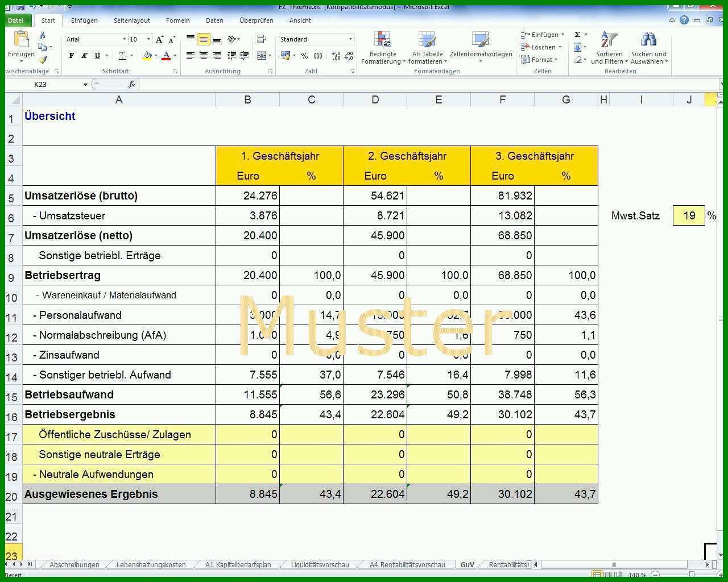Open the Fill down arrow icon
728x582 pixels.
577,47
